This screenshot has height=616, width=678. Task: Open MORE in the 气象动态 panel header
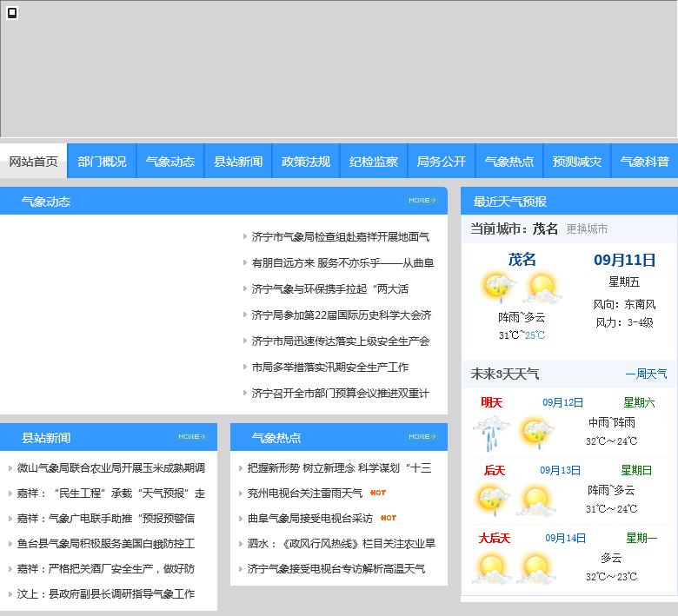(x=422, y=201)
